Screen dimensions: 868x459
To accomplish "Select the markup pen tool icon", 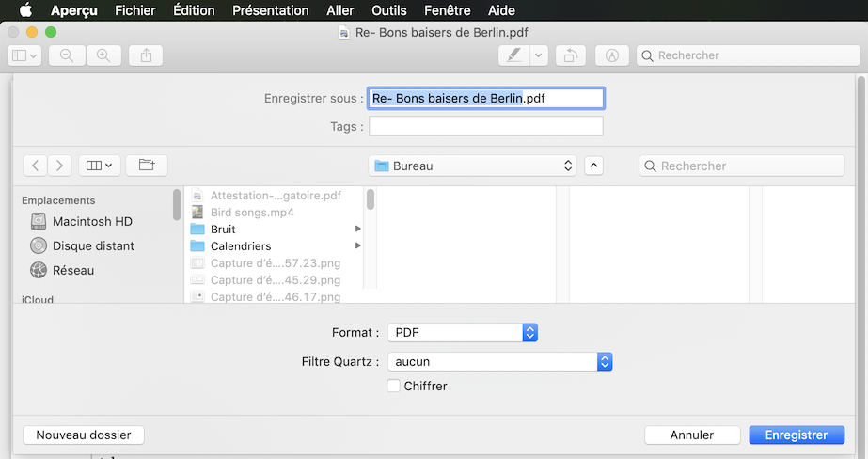I will pos(513,55).
